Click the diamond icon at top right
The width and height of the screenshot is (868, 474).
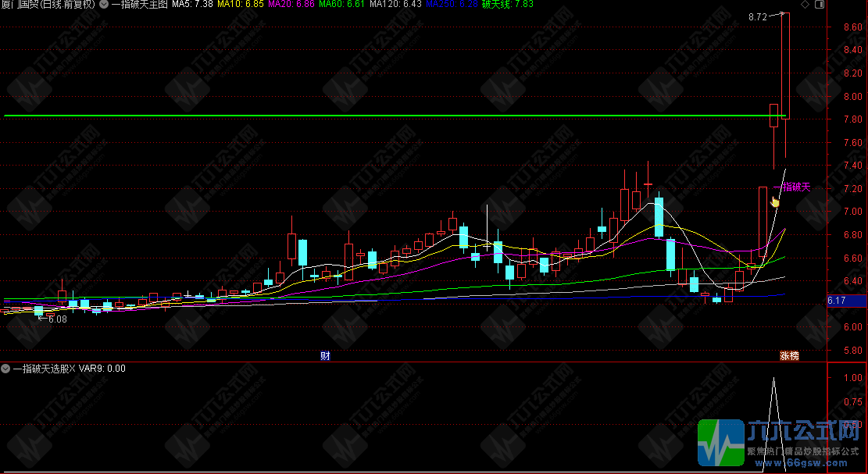coord(805,5)
